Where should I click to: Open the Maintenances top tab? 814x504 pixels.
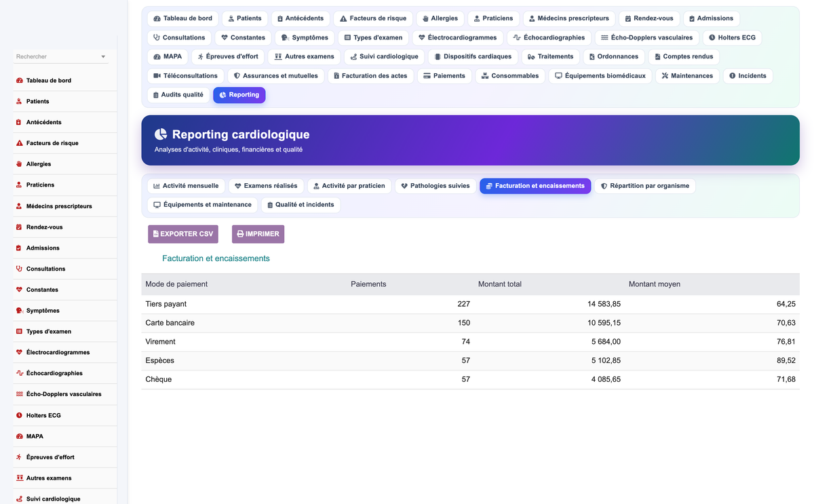pos(687,75)
